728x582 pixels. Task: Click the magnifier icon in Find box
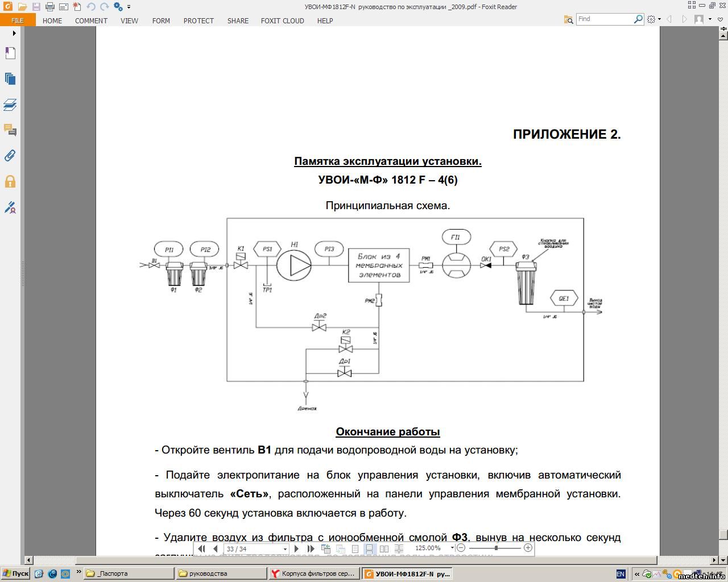[x=638, y=19]
